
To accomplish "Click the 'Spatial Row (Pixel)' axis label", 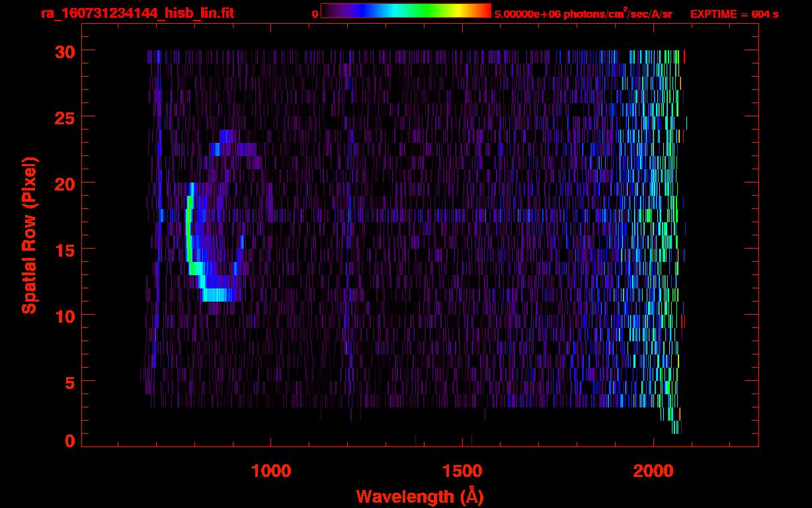I will 29,235.
